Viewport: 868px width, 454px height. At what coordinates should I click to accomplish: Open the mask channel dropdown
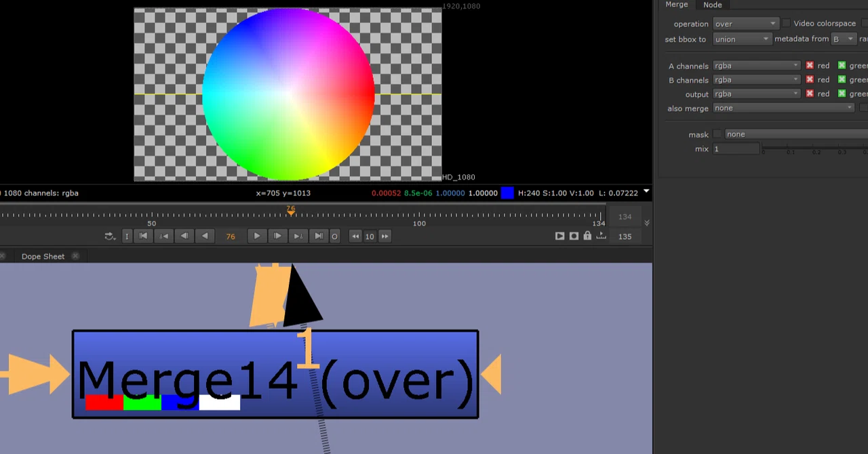point(796,134)
